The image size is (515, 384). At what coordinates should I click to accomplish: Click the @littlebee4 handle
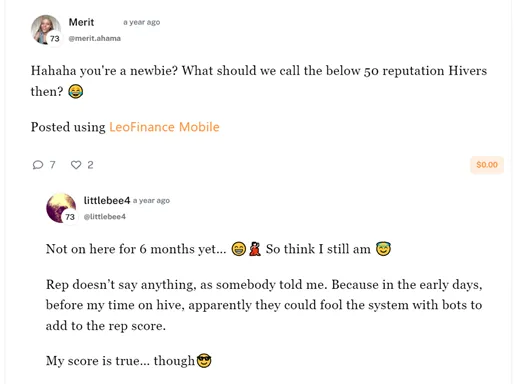(105, 217)
